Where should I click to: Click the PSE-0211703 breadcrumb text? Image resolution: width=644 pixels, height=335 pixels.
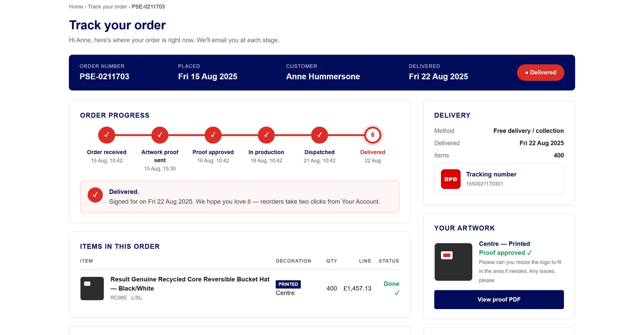click(x=148, y=7)
